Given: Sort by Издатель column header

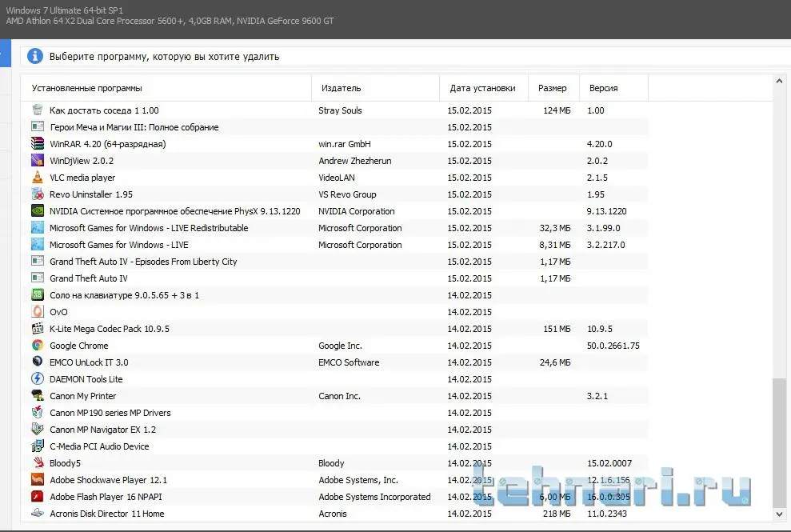Looking at the screenshot, I should 376,88.
